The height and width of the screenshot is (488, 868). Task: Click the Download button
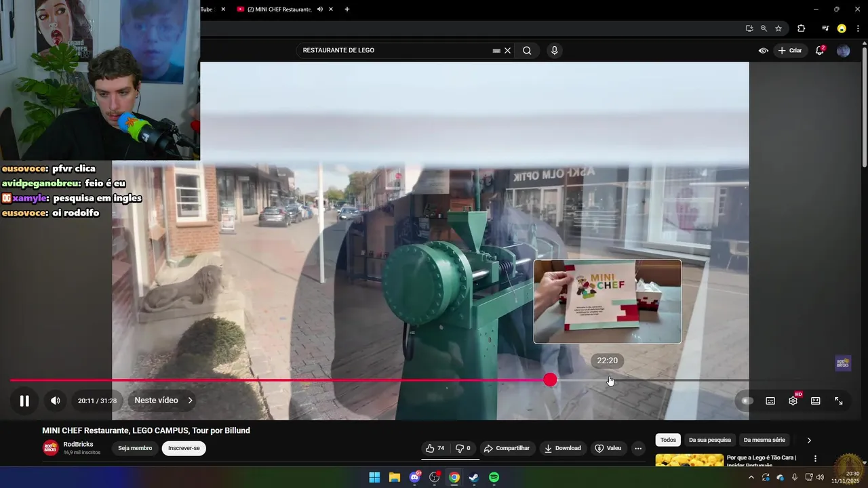coord(562,448)
